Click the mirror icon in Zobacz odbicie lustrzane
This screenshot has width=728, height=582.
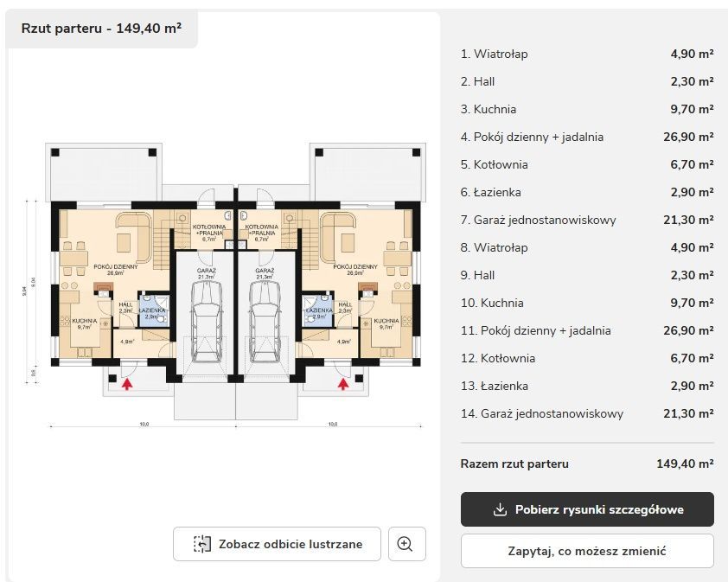tap(202, 544)
